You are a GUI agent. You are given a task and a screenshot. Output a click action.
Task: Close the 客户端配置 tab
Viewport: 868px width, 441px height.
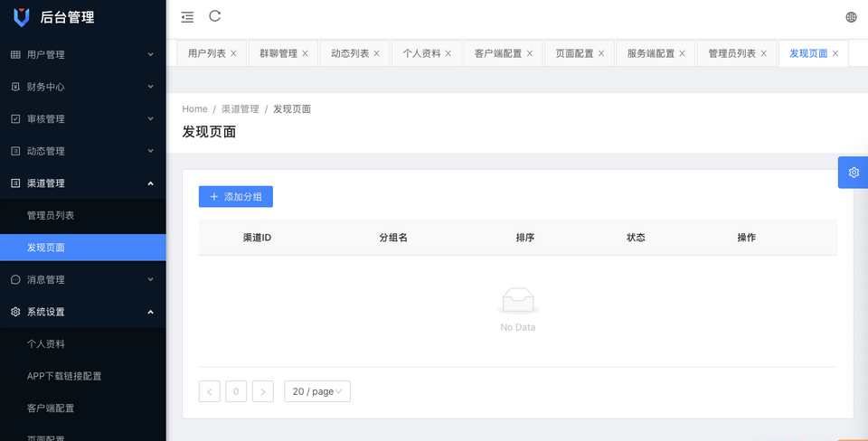529,53
